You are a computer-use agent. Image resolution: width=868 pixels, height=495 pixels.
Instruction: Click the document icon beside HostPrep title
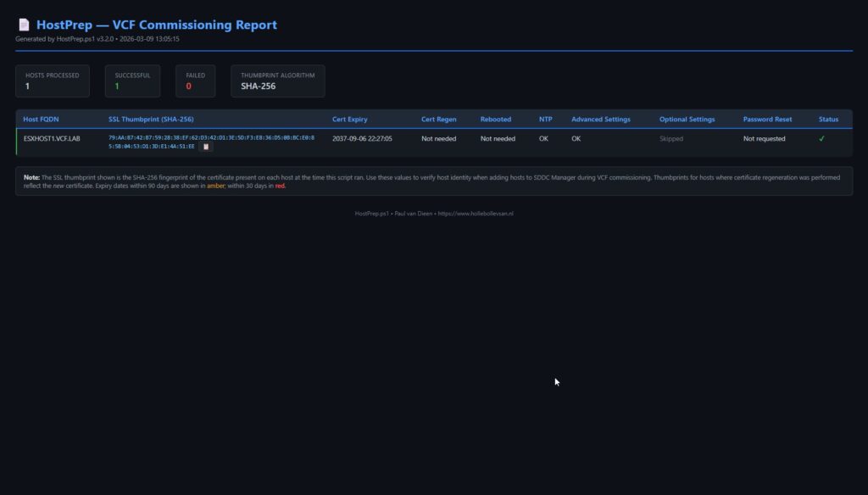[x=23, y=25]
